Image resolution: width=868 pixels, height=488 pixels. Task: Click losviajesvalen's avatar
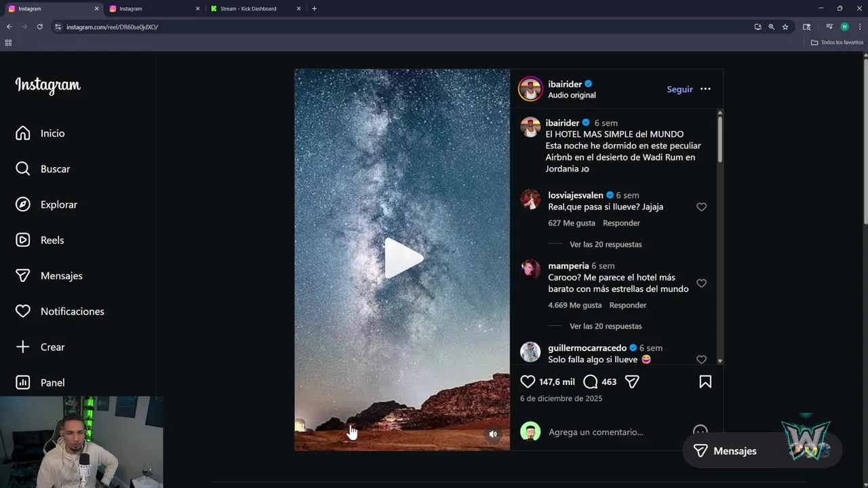click(530, 199)
